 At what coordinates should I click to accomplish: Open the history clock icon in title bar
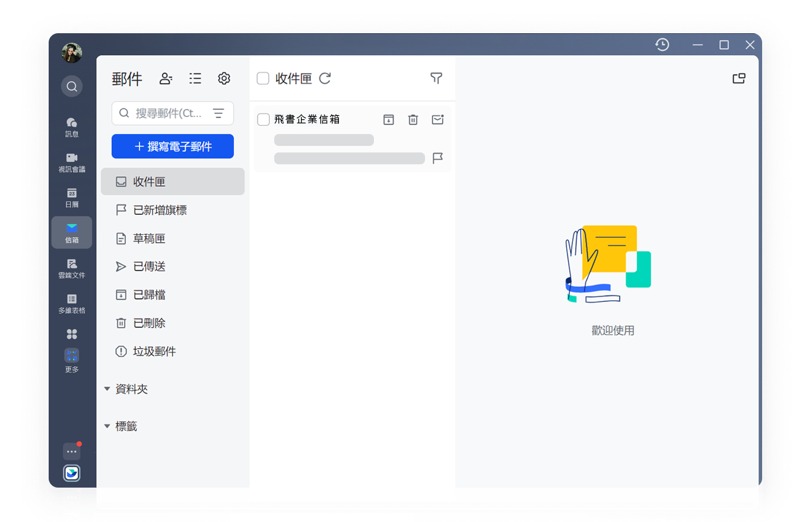(x=662, y=44)
